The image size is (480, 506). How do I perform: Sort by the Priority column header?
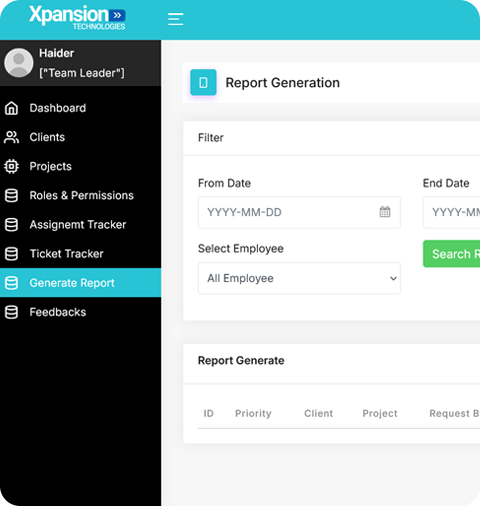click(x=253, y=413)
